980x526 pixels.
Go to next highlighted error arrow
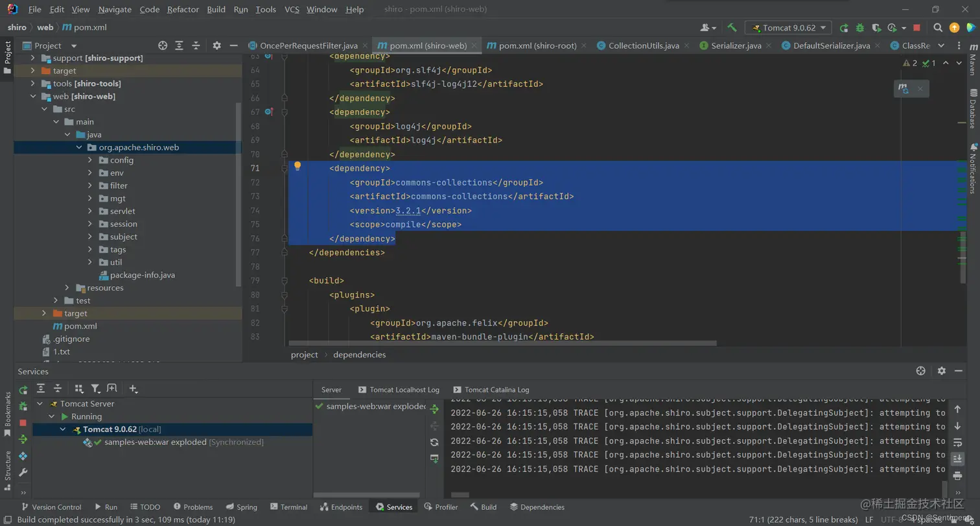959,63
